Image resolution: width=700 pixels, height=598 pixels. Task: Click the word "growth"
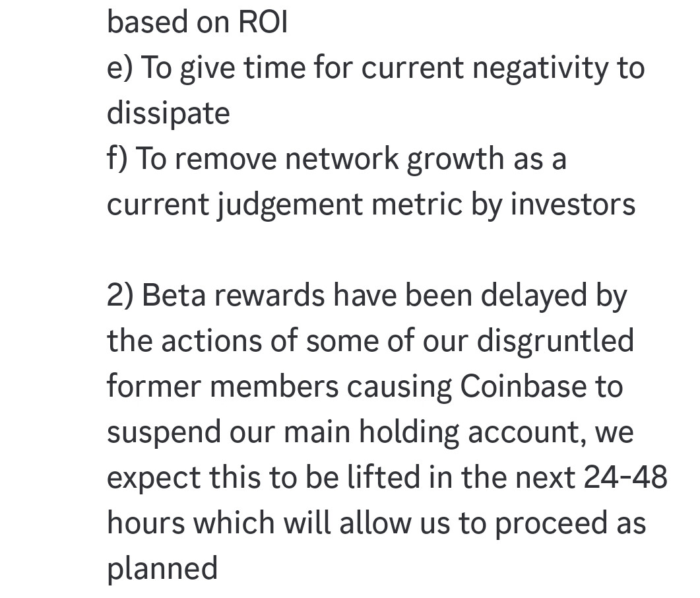pyautogui.click(x=455, y=158)
